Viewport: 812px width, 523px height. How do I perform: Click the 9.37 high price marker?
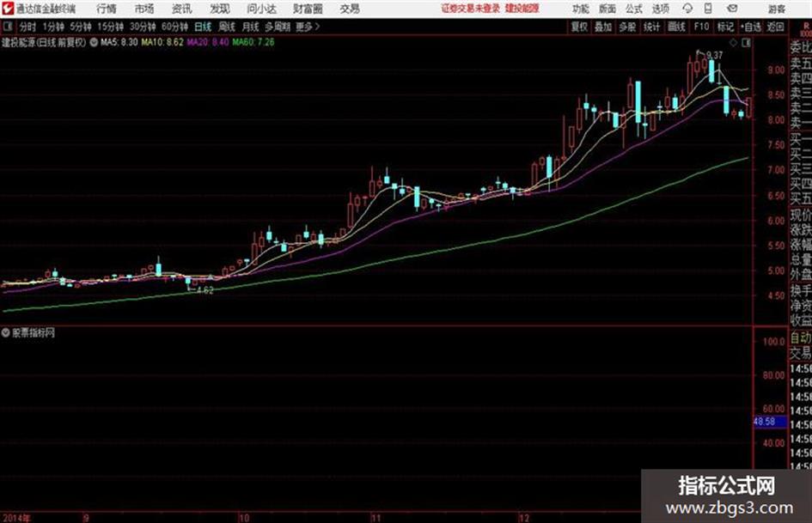[714, 55]
